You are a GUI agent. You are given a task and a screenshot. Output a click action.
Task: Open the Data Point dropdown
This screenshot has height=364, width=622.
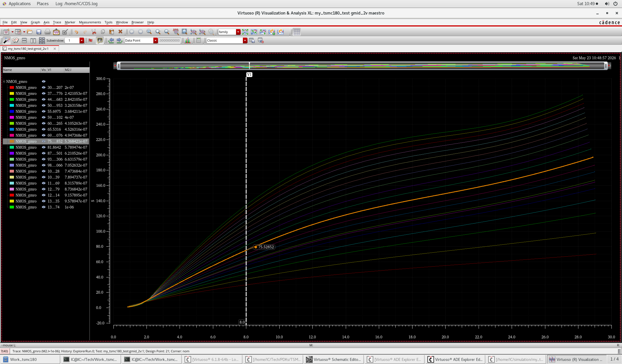click(x=155, y=40)
